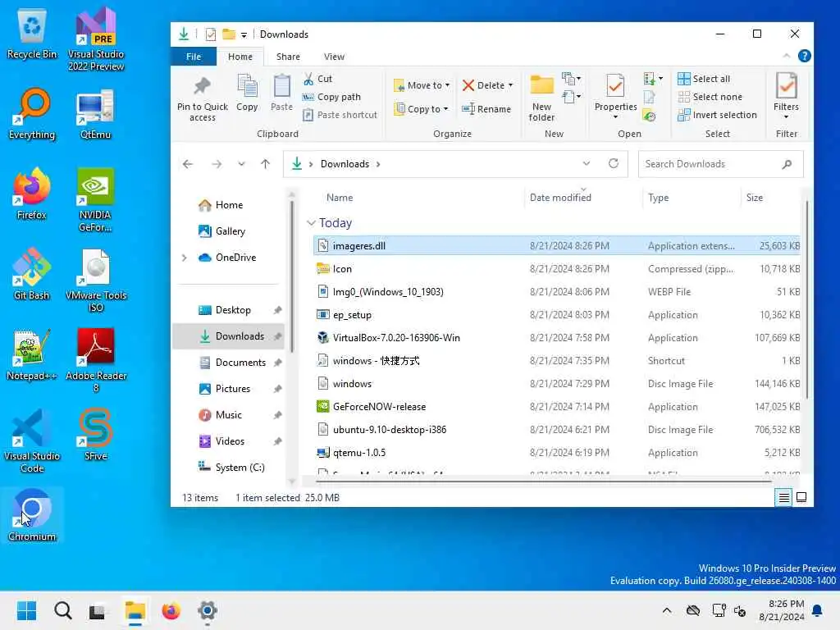Viewport: 840px width, 630px height.
Task: Select the Adobe Reader 8 desktop icon
Action: 96,360
